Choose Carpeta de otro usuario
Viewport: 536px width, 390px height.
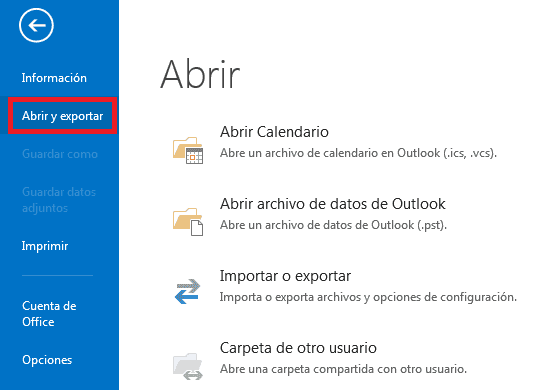(x=298, y=348)
